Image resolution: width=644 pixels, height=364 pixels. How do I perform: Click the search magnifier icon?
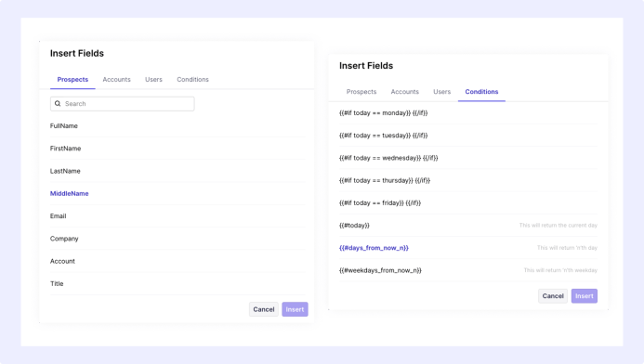click(x=58, y=104)
